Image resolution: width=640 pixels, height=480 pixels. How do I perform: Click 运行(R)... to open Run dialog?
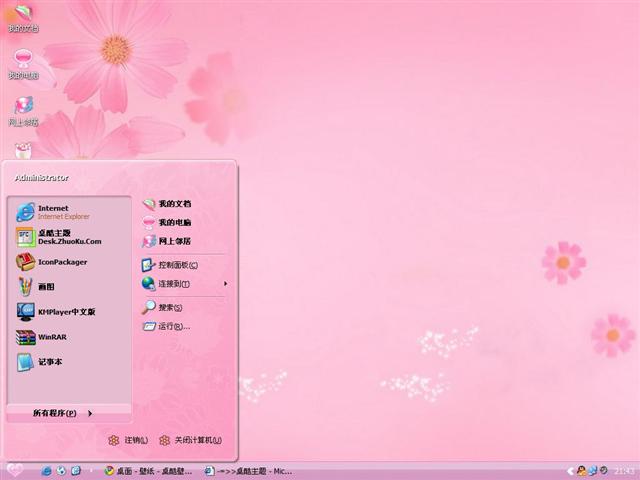(173, 326)
